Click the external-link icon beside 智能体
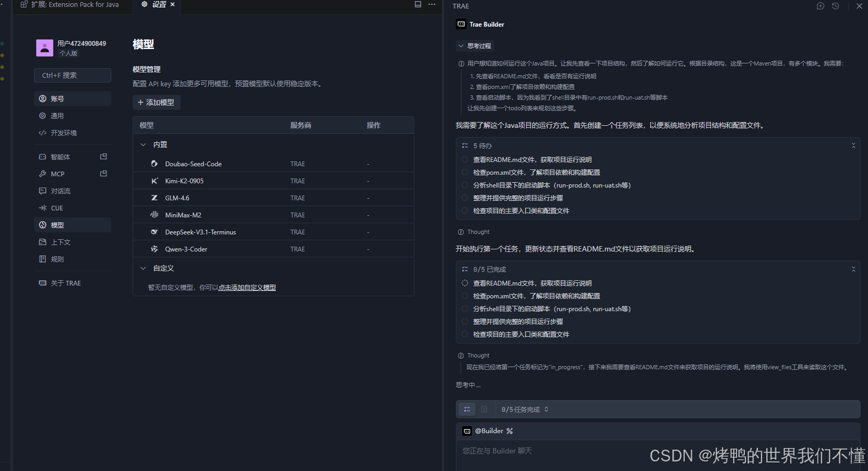The width and height of the screenshot is (868, 471). pos(104,157)
